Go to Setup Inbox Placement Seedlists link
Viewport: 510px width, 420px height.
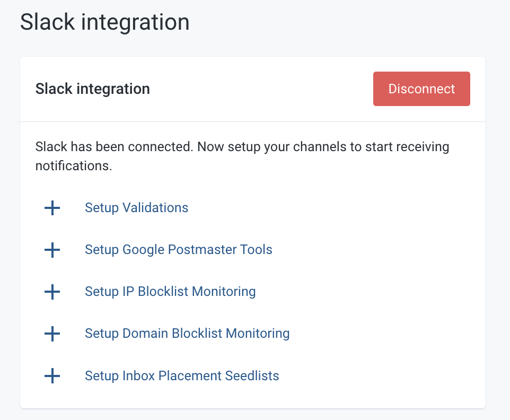click(x=182, y=376)
